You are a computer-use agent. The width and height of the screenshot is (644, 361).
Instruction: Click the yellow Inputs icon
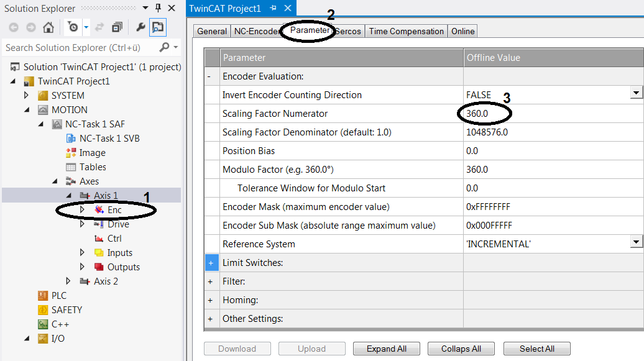(99, 253)
